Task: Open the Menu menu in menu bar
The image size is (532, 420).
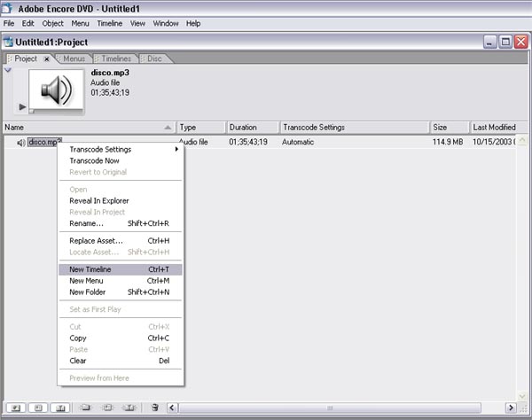Action: (80, 23)
